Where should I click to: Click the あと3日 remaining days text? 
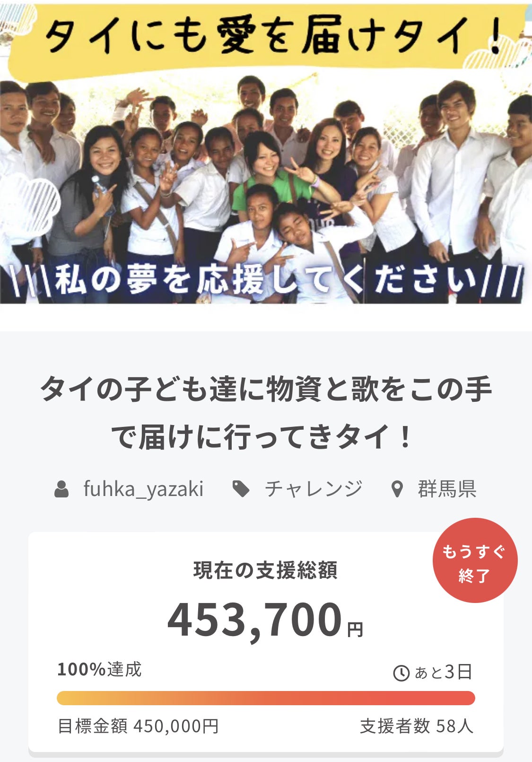point(443,672)
